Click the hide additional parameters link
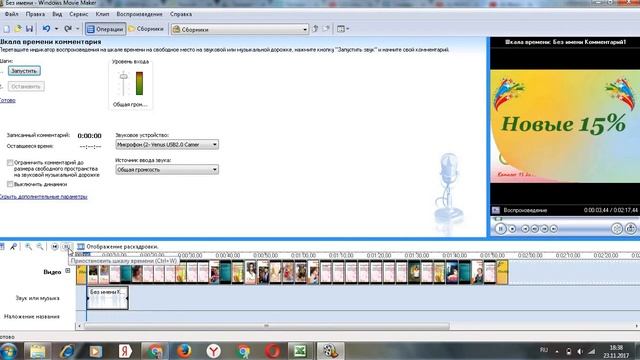 pyautogui.click(x=43, y=197)
